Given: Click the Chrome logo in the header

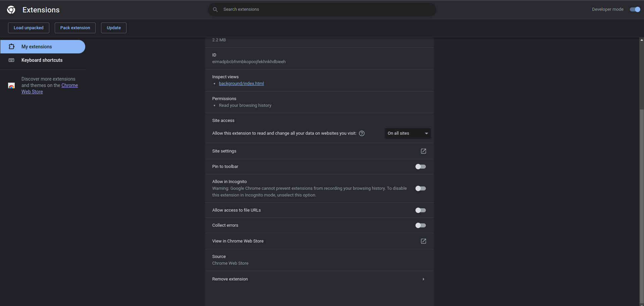Looking at the screenshot, I should pos(11,9).
